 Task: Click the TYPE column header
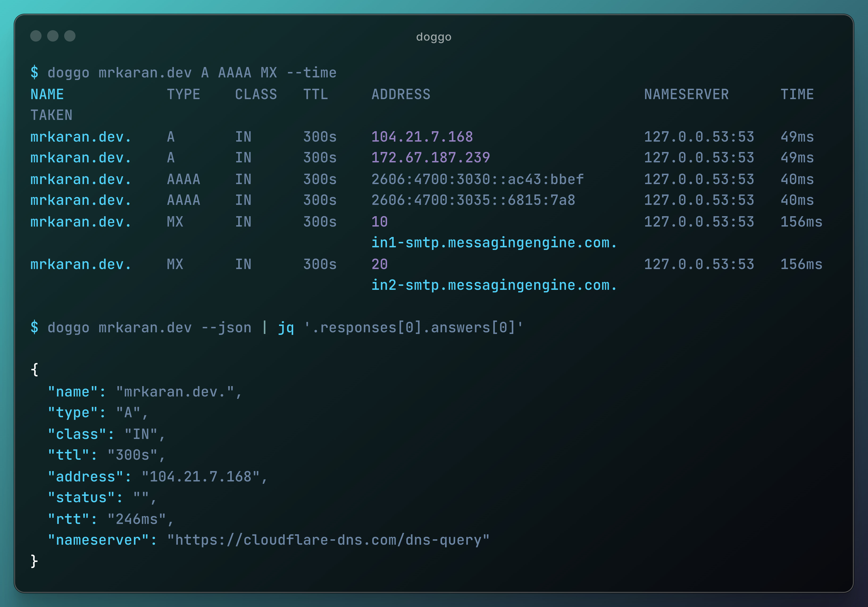(184, 94)
